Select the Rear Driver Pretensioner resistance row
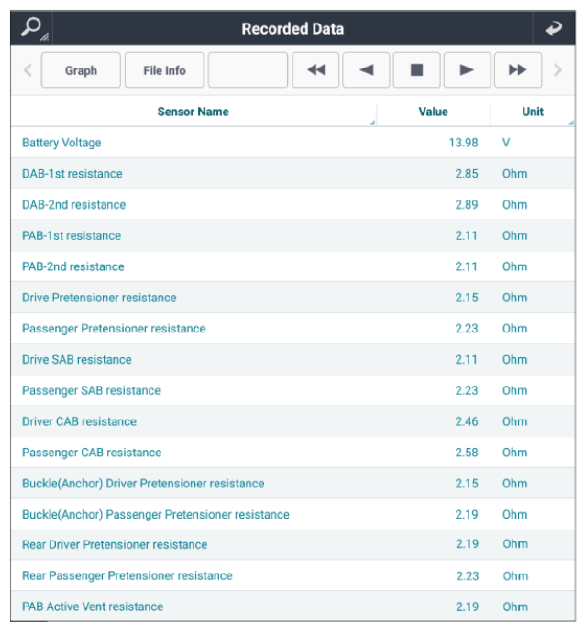This screenshot has width=586, height=631. (x=293, y=544)
